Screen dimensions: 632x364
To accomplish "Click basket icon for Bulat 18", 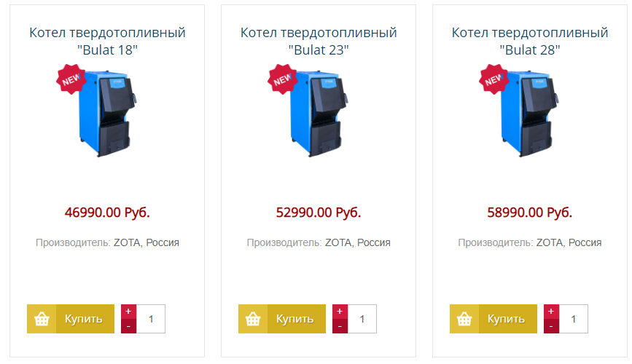I will (x=42, y=319).
